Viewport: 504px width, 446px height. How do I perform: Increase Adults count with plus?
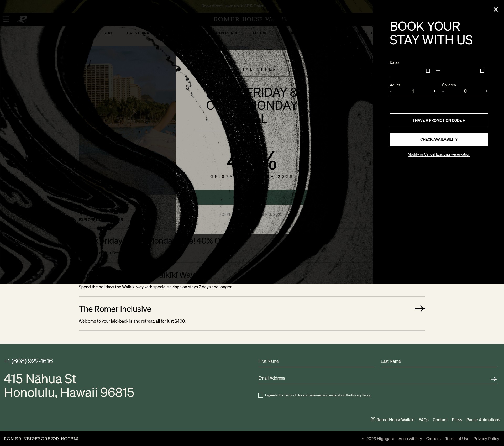pyautogui.click(x=434, y=91)
